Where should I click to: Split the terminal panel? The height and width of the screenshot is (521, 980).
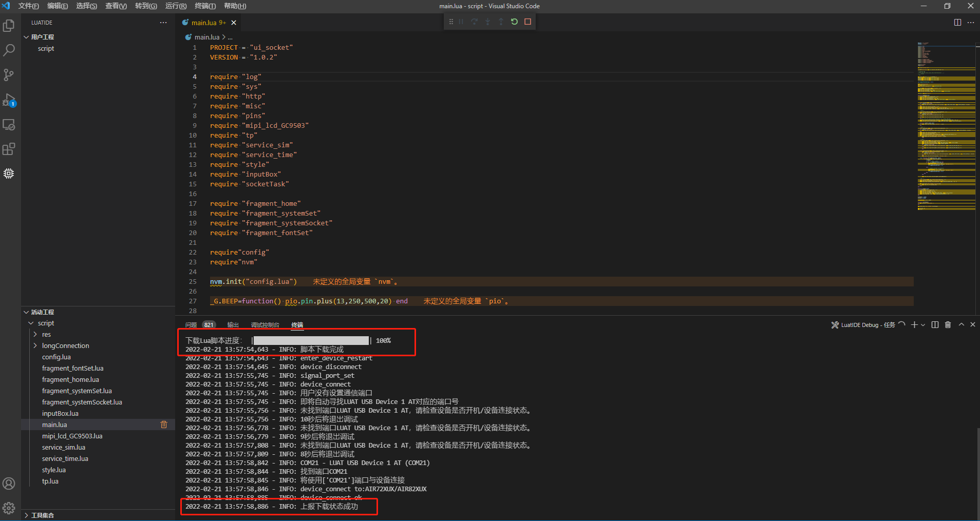935,325
